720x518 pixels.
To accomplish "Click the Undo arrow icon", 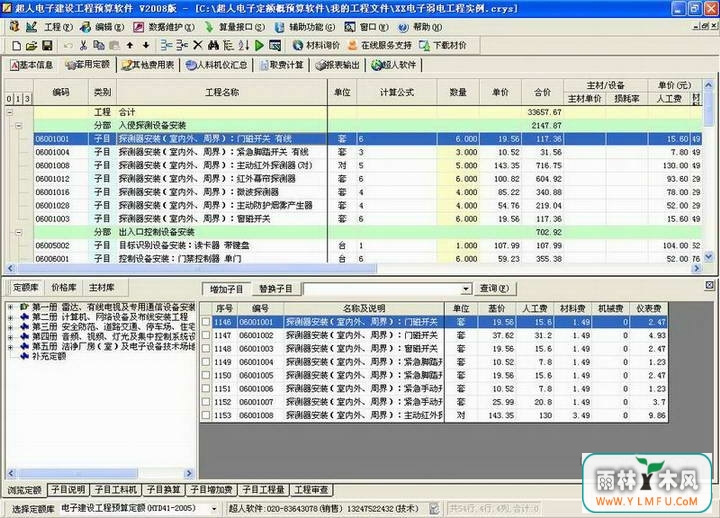I will tap(68, 45).
